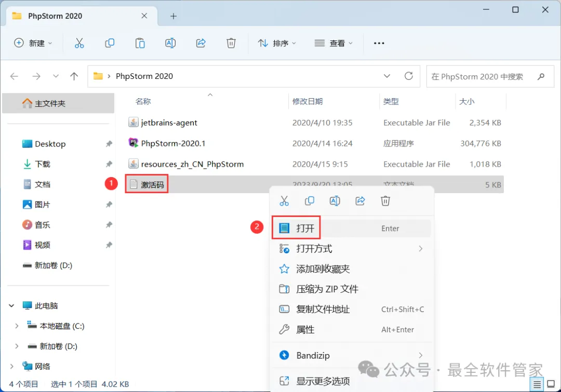Image resolution: width=561 pixels, height=392 pixels.
Task: Click the Copy icon in the context menu
Action: [310, 201]
